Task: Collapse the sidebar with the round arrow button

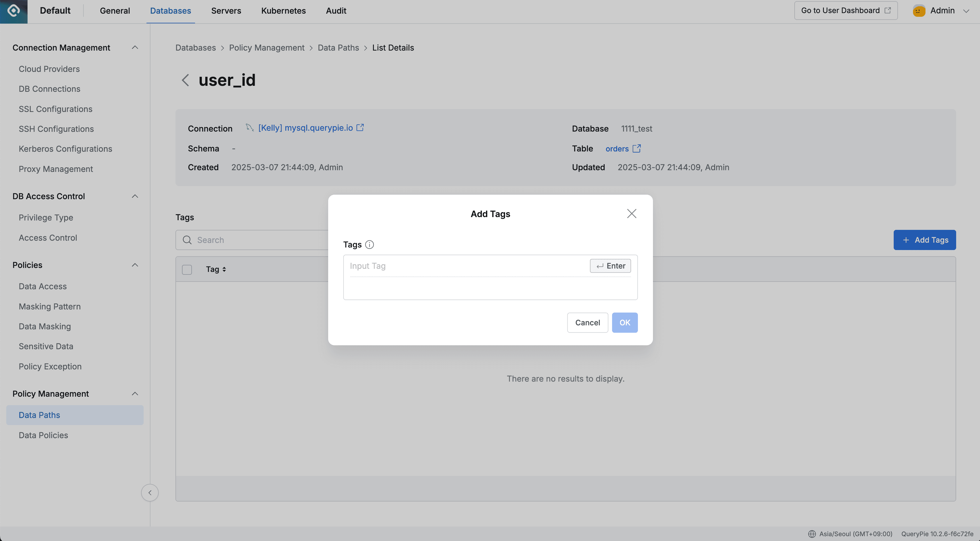Action: click(150, 493)
